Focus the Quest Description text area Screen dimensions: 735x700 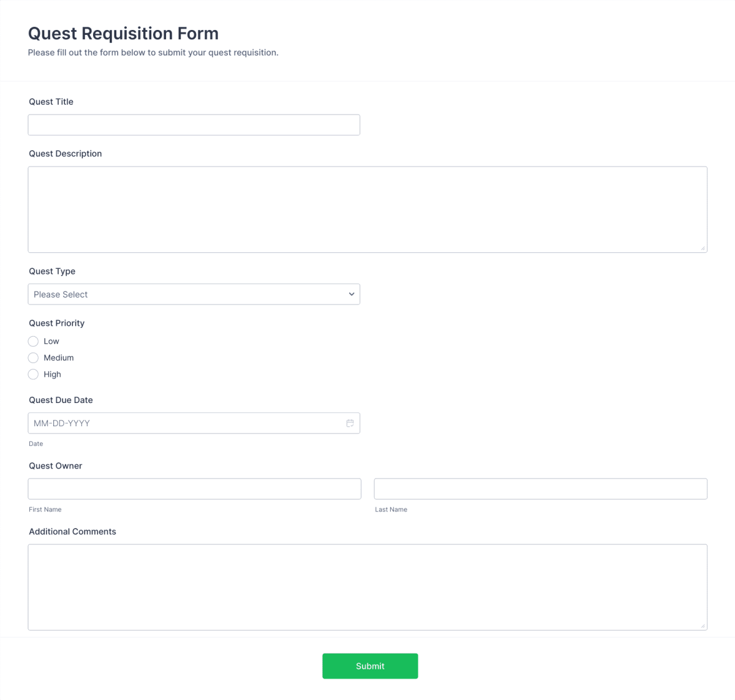(x=367, y=208)
